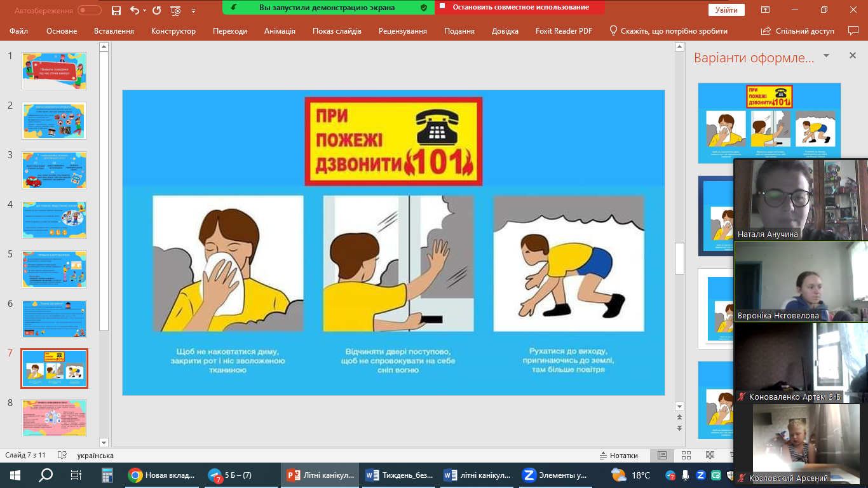Open Calculator from taskbar
868x488 pixels.
coord(107,475)
